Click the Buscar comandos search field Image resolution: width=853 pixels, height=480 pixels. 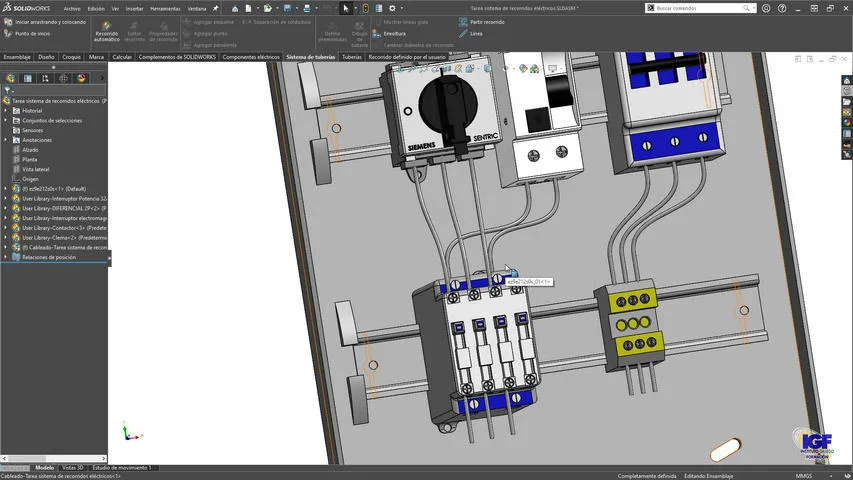pyautogui.click(x=700, y=8)
